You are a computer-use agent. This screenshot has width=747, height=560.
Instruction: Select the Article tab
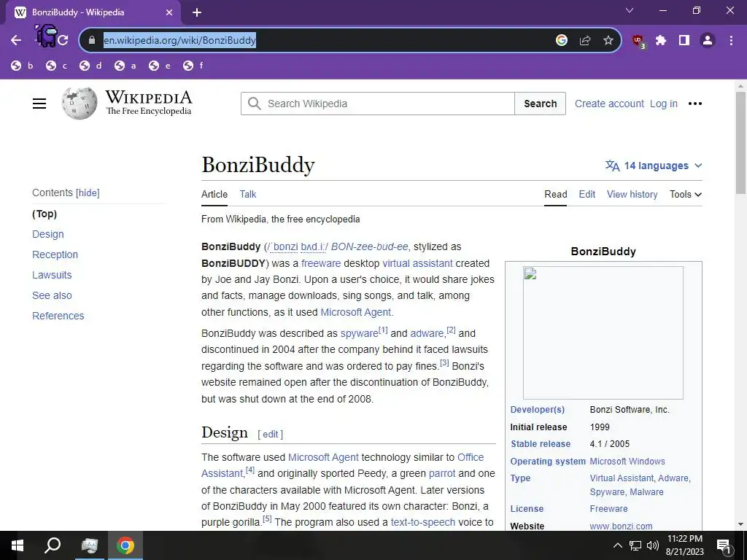click(x=214, y=194)
